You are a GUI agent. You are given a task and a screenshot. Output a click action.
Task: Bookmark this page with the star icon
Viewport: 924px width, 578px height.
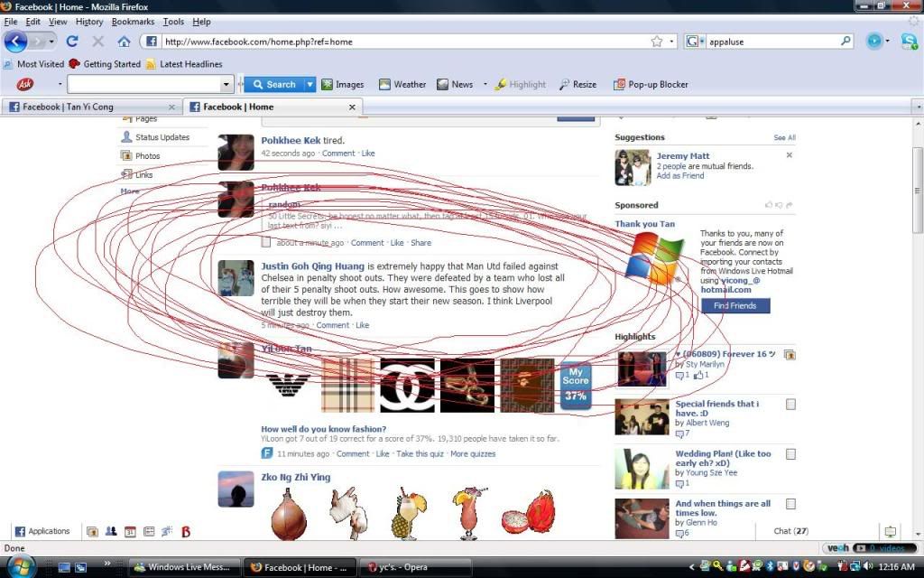click(x=657, y=42)
